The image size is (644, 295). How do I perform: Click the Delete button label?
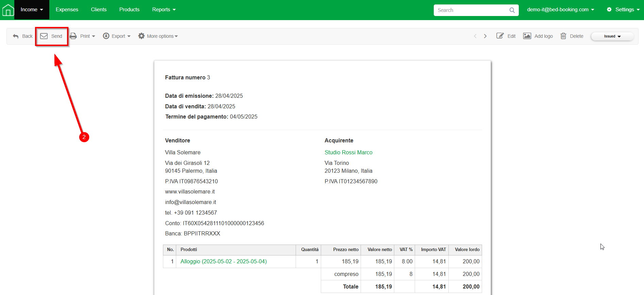pos(577,36)
